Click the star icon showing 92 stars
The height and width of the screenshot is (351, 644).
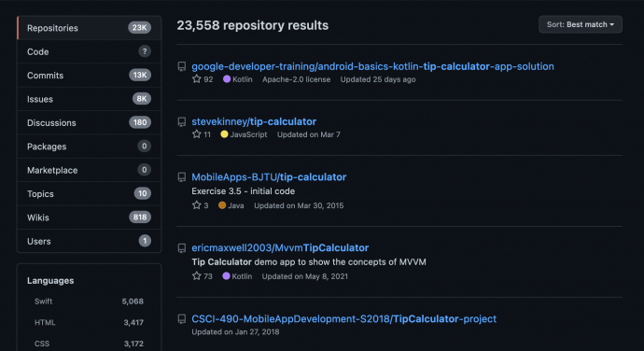click(x=197, y=79)
